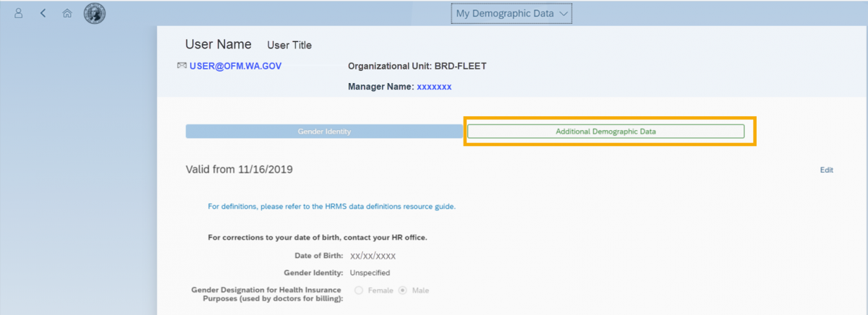
Task: Click the envelope icon beside the email
Action: point(182,66)
